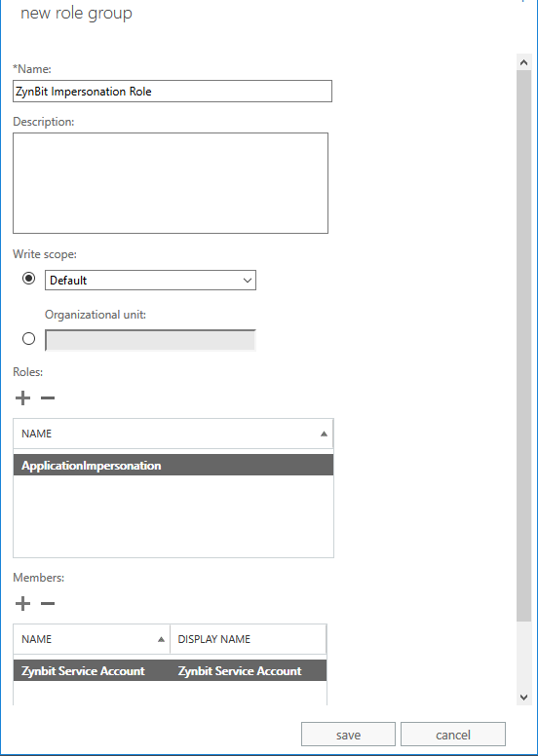
Task: Click the cancel button
Action: pyautogui.click(x=453, y=735)
